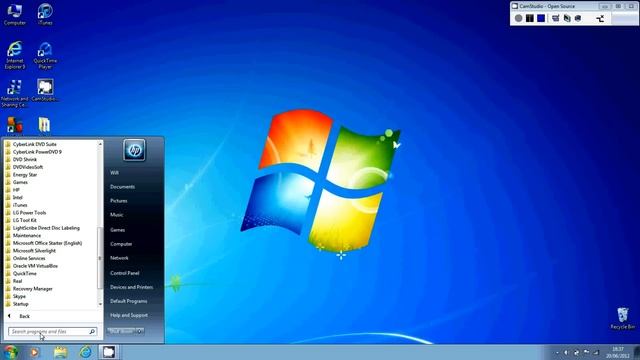Select Internet Explorer 9 desktop shortcut

[x=15, y=55]
